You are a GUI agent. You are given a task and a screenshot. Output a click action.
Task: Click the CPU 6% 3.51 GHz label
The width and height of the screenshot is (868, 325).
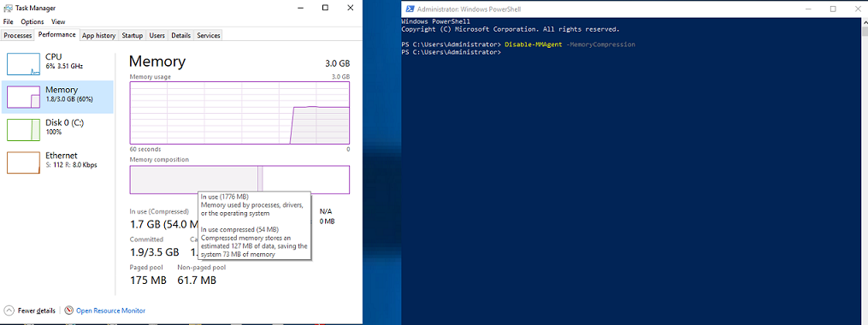[x=64, y=61]
